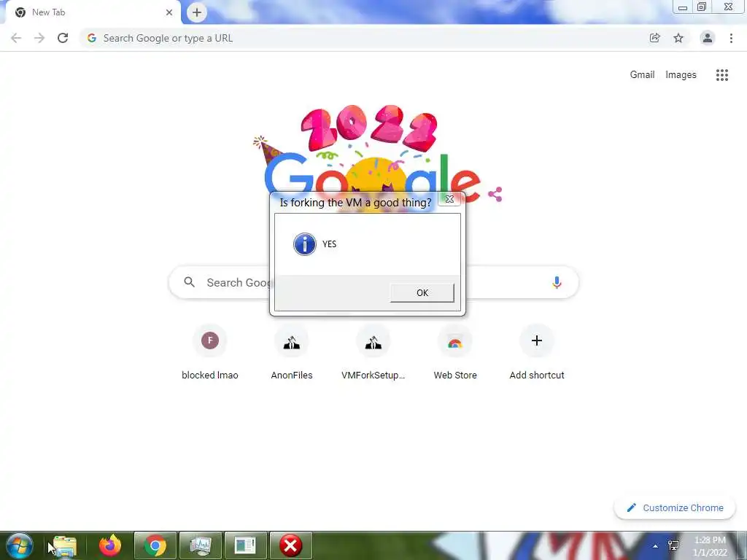
Task: Open the Gmail link
Action: click(642, 75)
